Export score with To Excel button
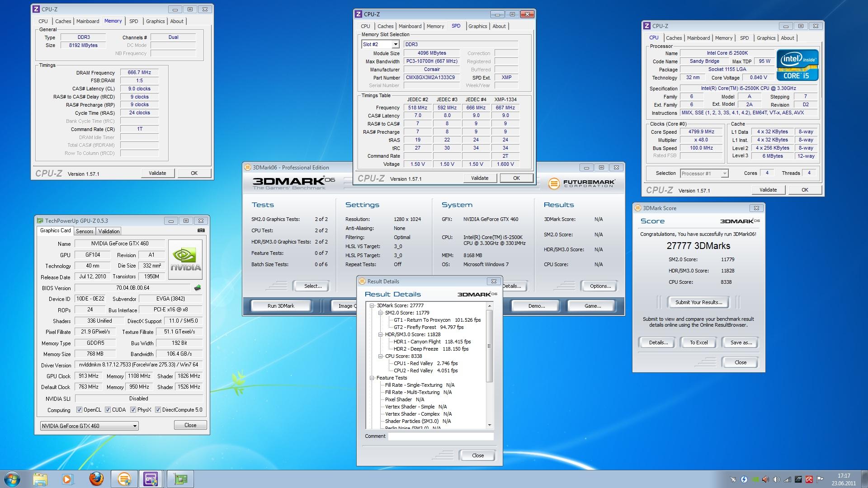The image size is (868, 488). pos(698,343)
